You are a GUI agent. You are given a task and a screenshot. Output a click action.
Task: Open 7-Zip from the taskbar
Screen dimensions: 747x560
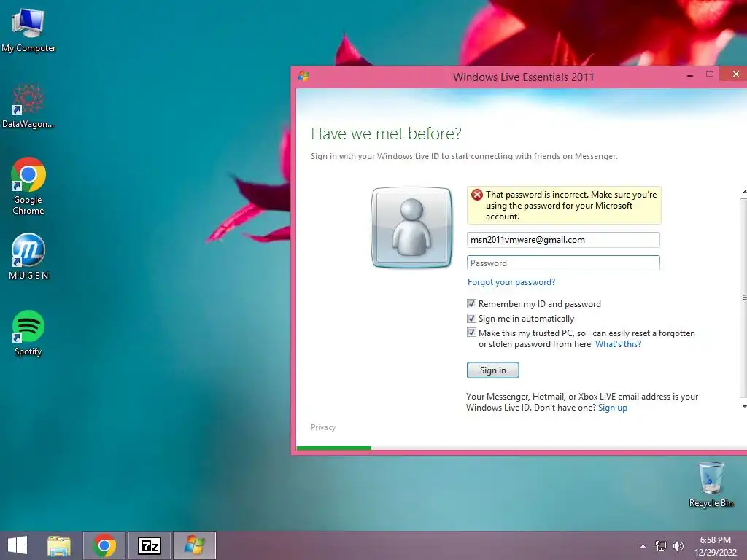(149, 545)
